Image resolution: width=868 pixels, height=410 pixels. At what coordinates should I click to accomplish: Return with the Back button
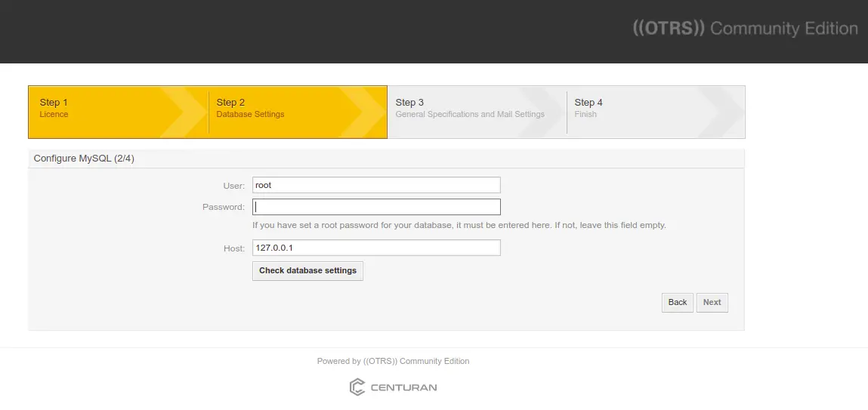[x=678, y=303]
